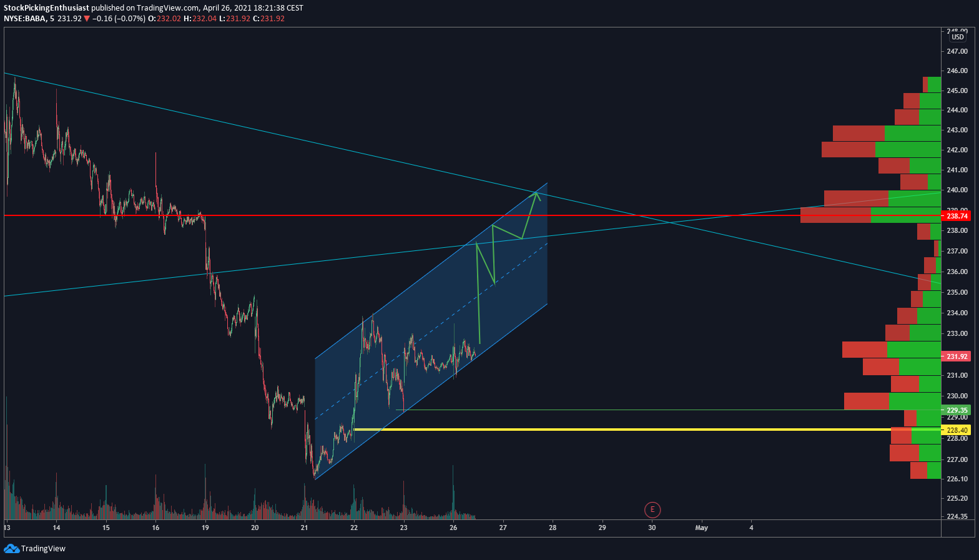Click the NYSE:BABA symbol text
The image size is (979, 560).
coord(25,19)
